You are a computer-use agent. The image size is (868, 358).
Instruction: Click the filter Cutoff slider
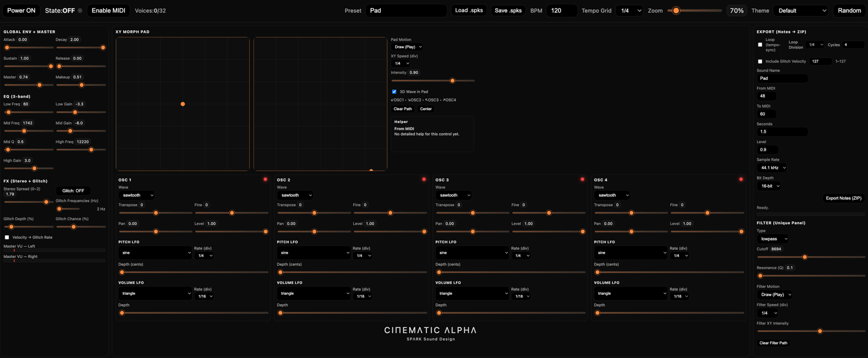811,257
